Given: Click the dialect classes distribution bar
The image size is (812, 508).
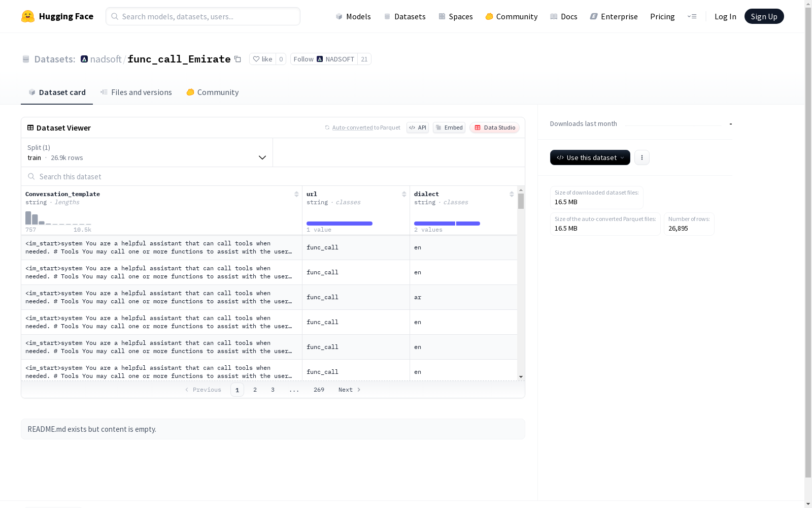Looking at the screenshot, I should [447, 224].
